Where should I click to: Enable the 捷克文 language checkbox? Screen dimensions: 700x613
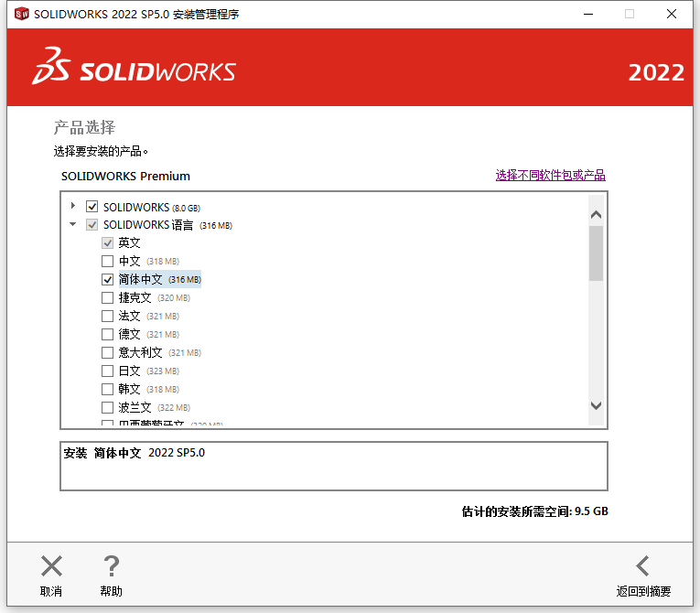107,297
